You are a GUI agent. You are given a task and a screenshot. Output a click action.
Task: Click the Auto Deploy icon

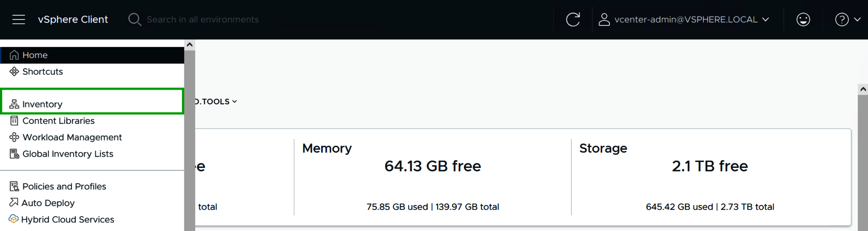click(14, 203)
